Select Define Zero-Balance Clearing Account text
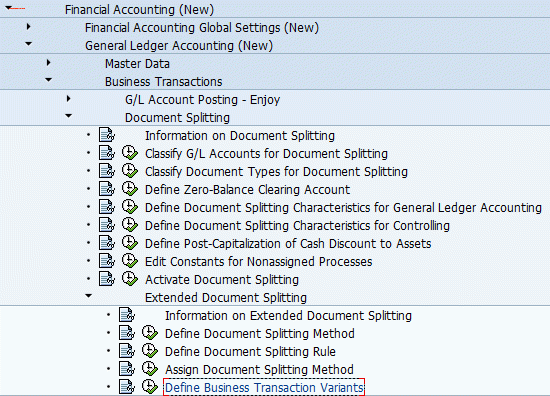Viewport: 550px width, 396px height. point(248,189)
